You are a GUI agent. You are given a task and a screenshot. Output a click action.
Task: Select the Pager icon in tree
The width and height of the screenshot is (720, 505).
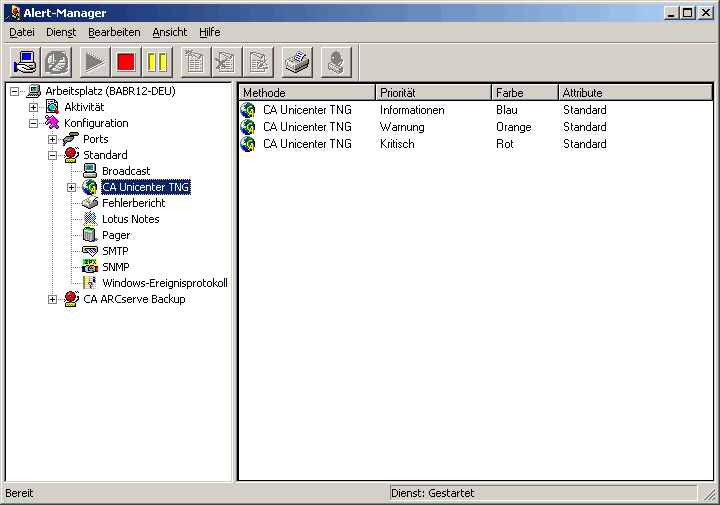point(90,235)
